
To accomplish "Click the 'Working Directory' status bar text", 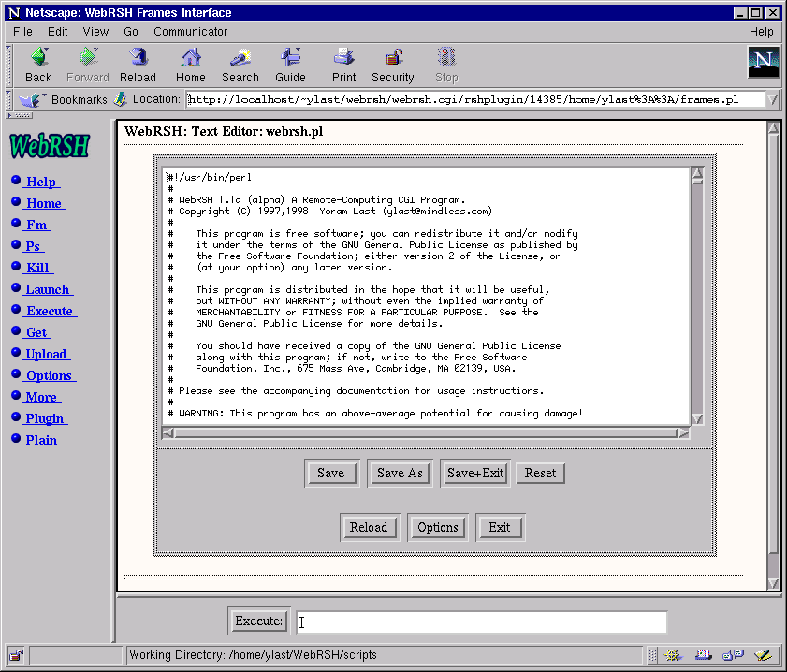I will click(253, 655).
